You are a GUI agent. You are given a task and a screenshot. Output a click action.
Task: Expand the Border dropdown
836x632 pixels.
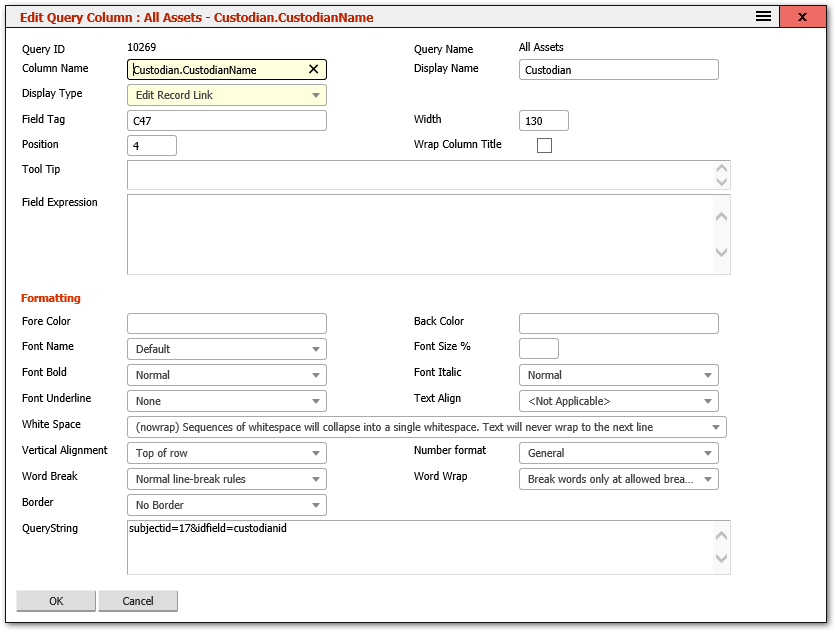click(318, 504)
